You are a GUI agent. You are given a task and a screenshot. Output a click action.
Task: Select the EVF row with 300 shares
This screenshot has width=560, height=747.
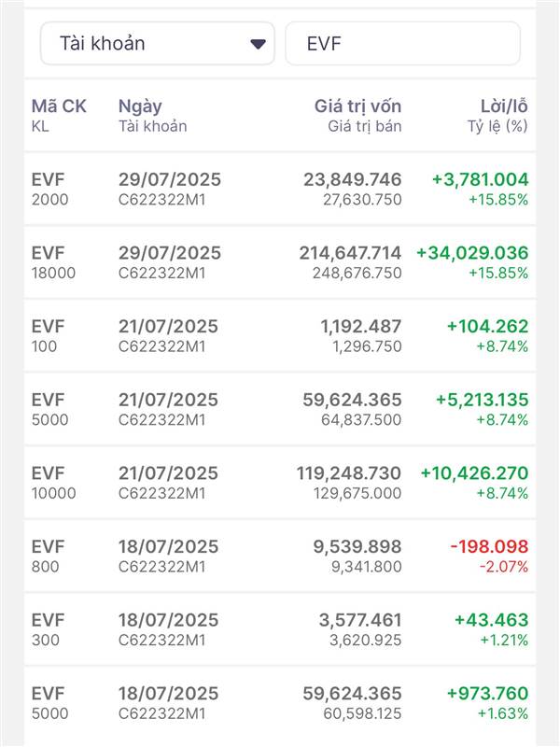point(280,628)
